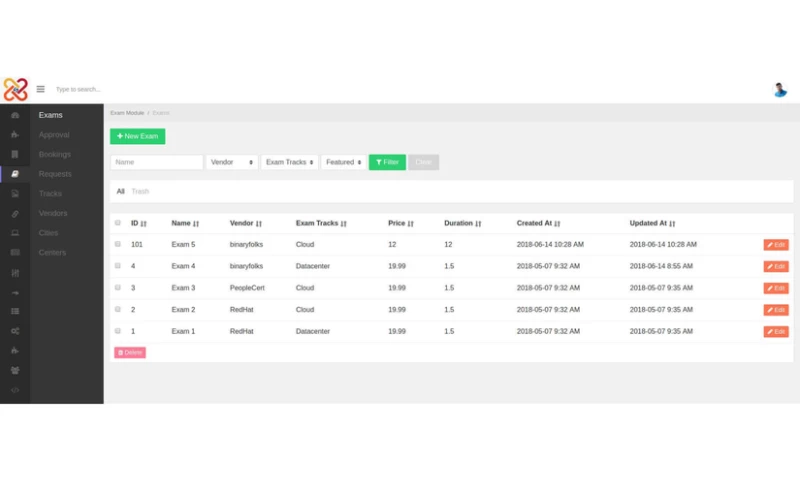
Task: Open the Vendor filter dropdown
Action: click(x=232, y=162)
